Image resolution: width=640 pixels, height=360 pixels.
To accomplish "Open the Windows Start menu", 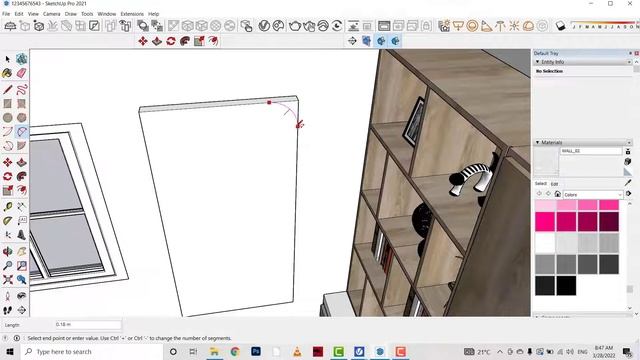I will pos(10,351).
